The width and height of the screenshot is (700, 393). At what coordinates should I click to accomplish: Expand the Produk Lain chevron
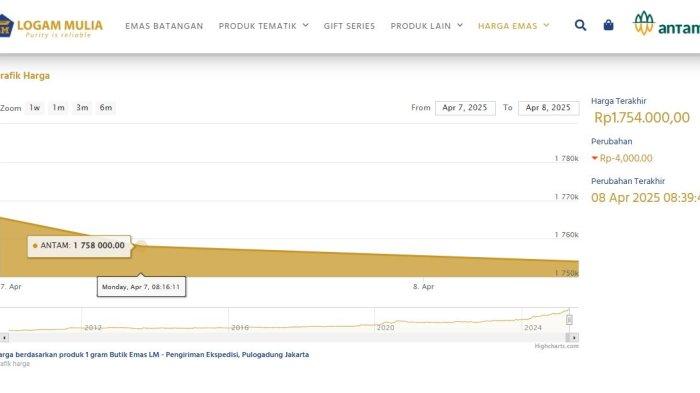coord(460,25)
